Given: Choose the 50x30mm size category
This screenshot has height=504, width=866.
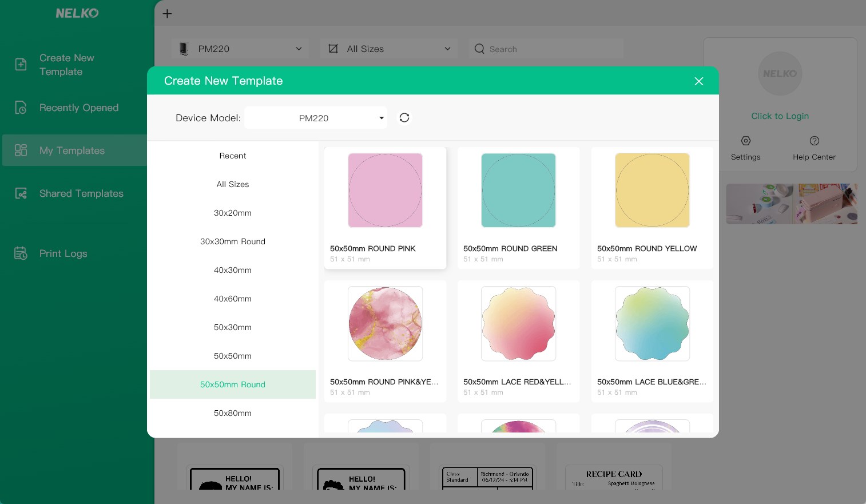Looking at the screenshot, I should [233, 327].
